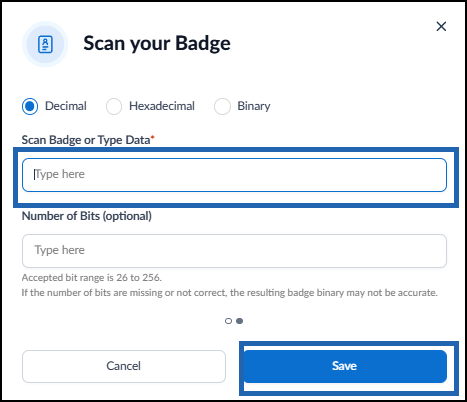Screen dimensions: 467x402
Task: Select the Hexadecimal radio button
Action: pyautogui.click(x=114, y=106)
